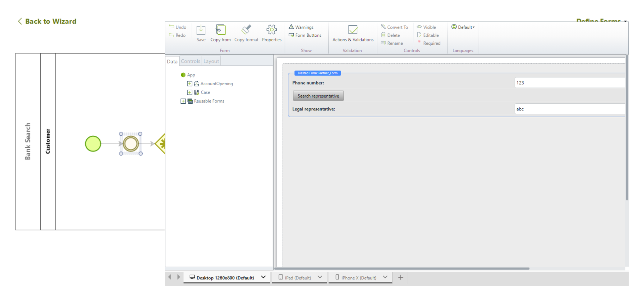The image size is (644, 307).
Task: Click the Search representative button
Action: tap(318, 96)
